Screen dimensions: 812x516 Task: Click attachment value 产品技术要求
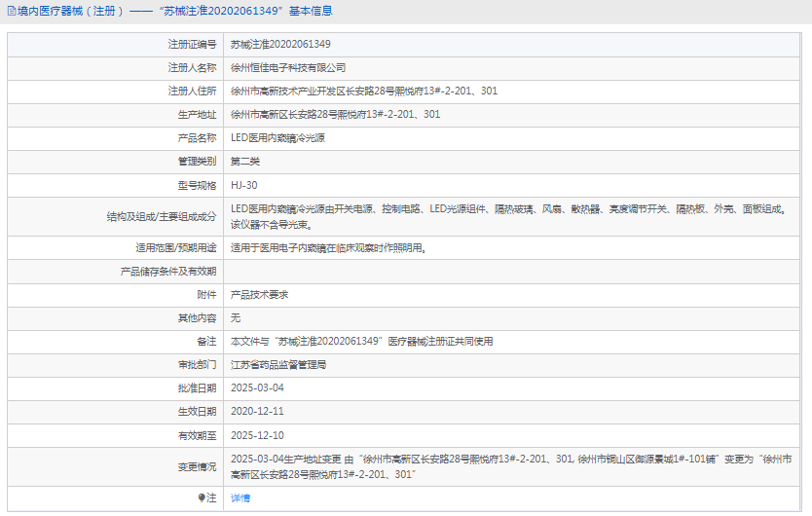pos(259,295)
